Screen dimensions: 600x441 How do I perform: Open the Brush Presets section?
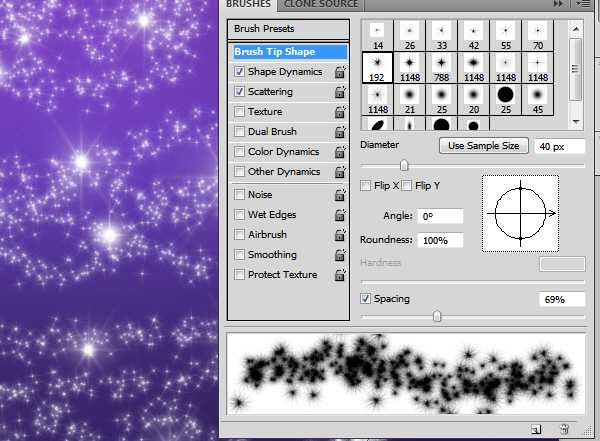coord(264,29)
